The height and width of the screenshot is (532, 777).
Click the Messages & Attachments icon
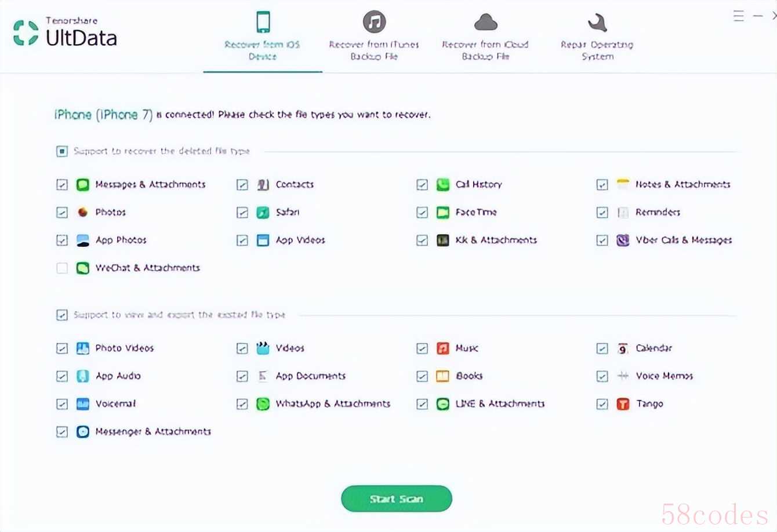(83, 184)
